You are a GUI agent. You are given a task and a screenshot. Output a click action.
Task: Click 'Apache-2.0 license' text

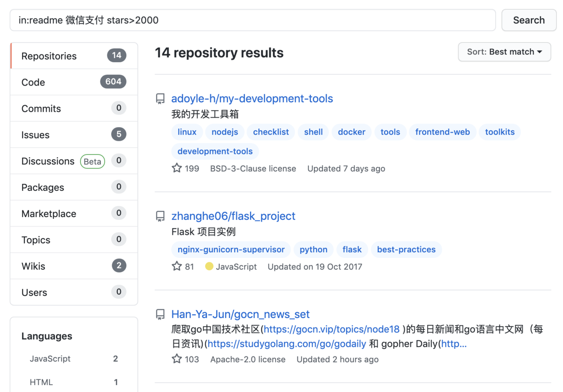coord(248,359)
